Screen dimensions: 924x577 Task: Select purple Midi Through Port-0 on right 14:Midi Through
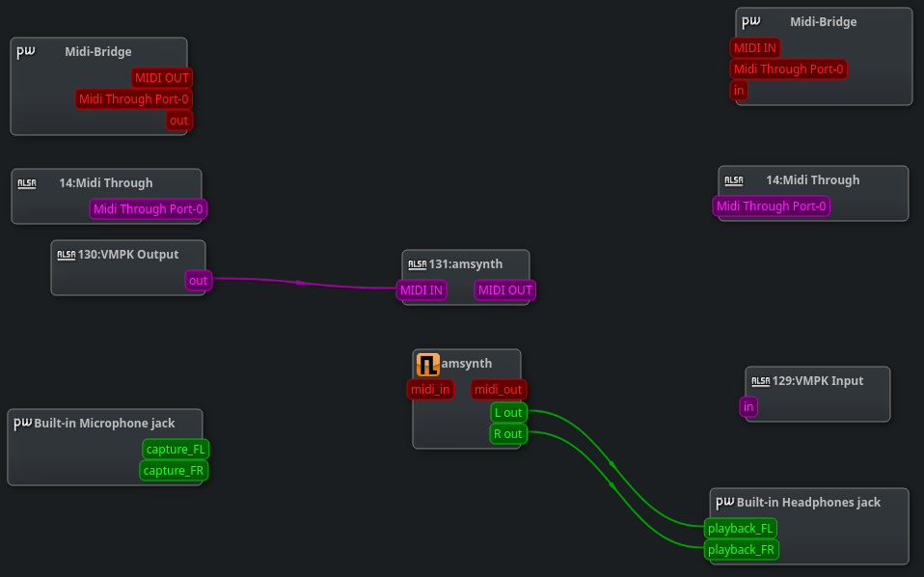[772, 206]
